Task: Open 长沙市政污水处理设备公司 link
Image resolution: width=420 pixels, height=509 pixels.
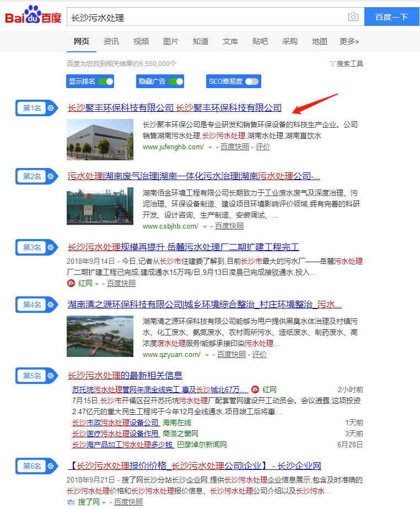Action: pos(116,423)
